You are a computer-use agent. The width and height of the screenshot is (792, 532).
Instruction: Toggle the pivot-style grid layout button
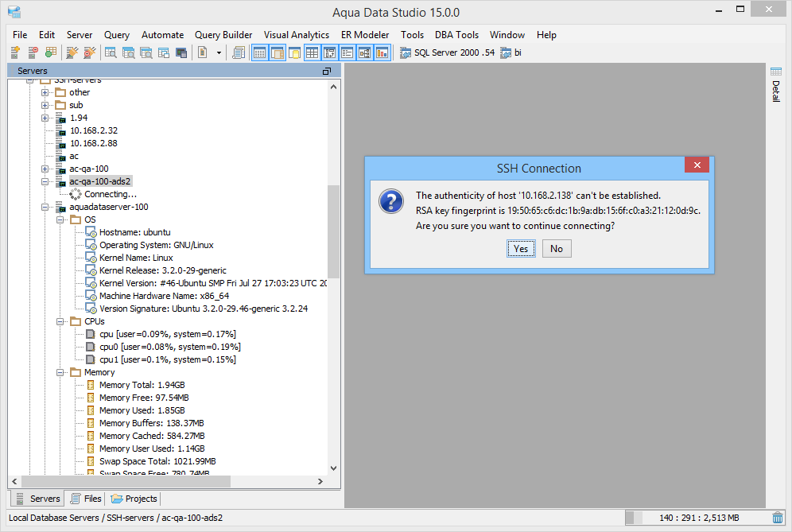coord(329,52)
